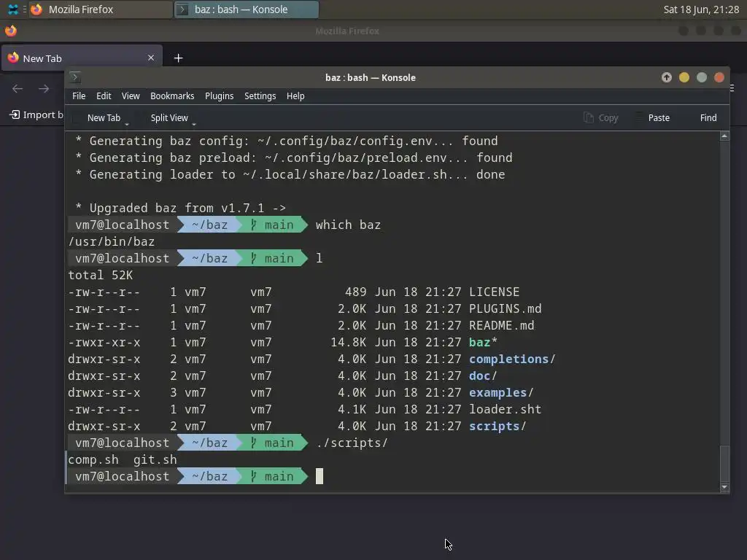Expand the Split View dropdown arrow
Screen dimensions: 747x560
[194, 124]
